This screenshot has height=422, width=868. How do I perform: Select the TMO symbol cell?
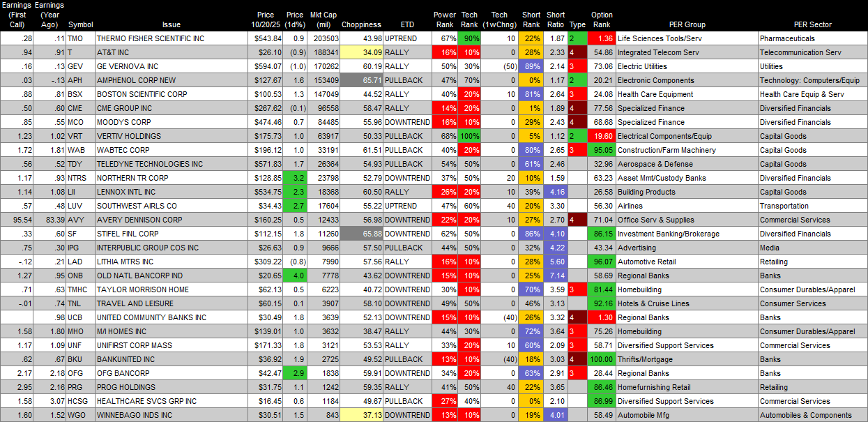click(79, 38)
